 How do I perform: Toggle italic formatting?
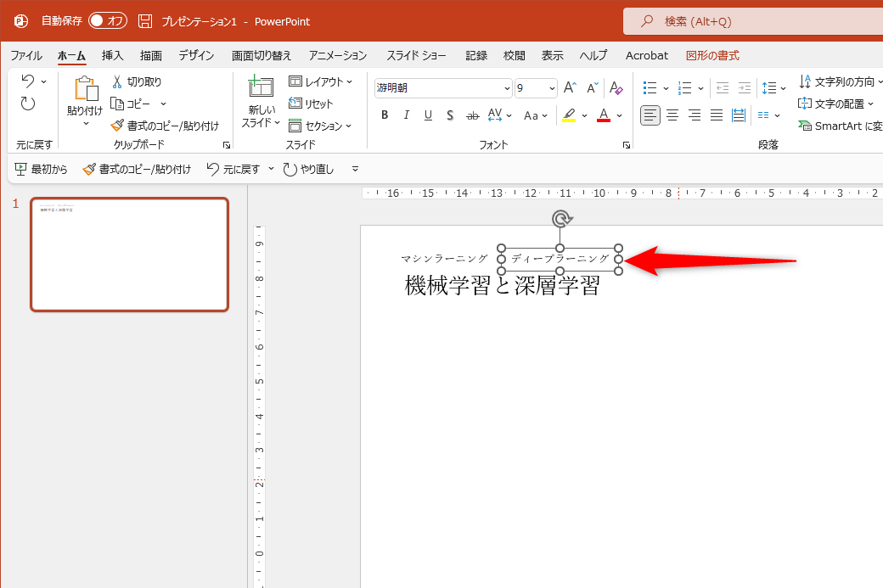(406, 115)
